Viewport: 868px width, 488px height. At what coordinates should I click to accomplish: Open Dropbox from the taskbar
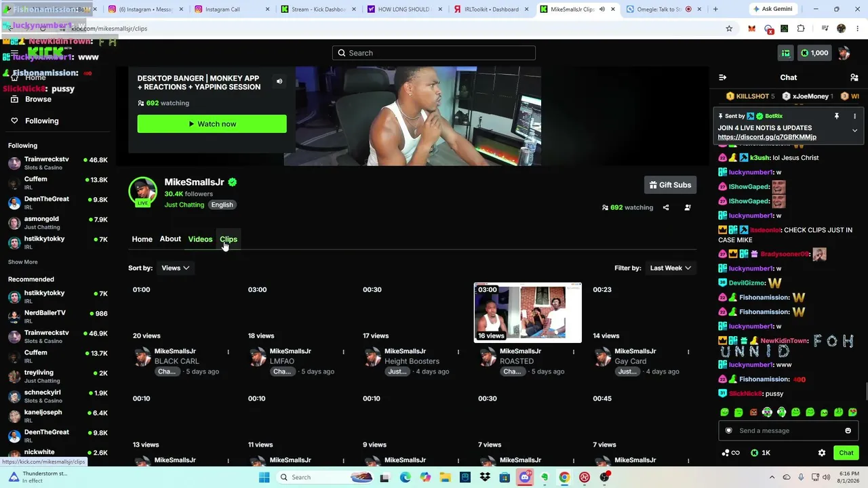(485, 477)
